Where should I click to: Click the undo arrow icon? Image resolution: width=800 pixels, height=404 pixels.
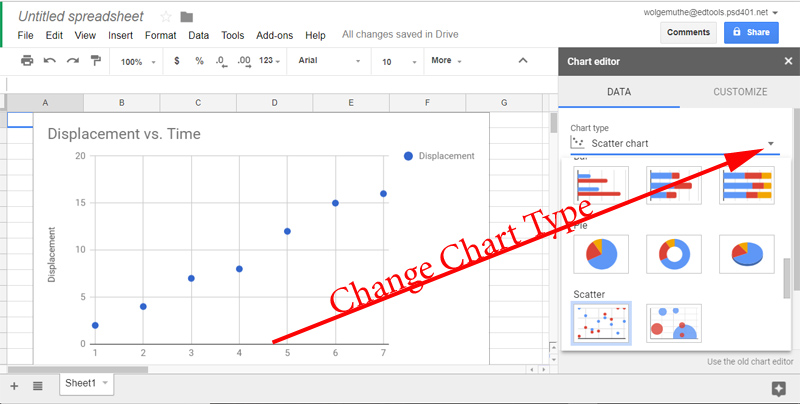50,61
